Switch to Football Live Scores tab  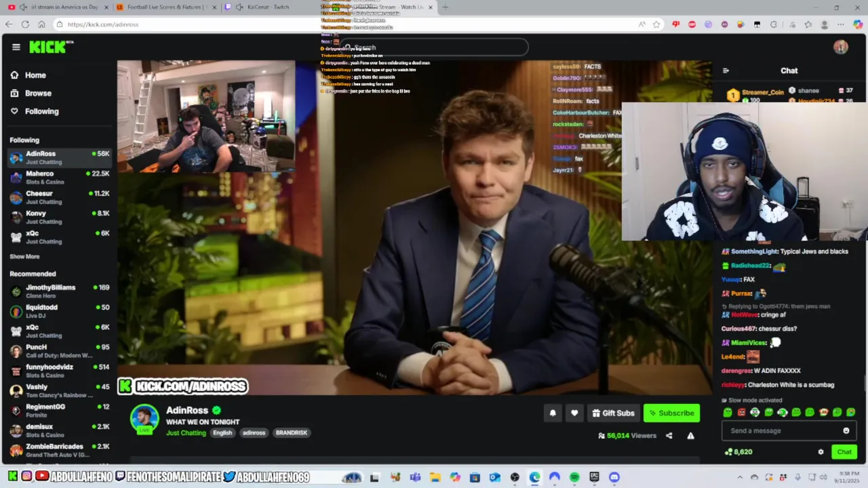coord(168,7)
